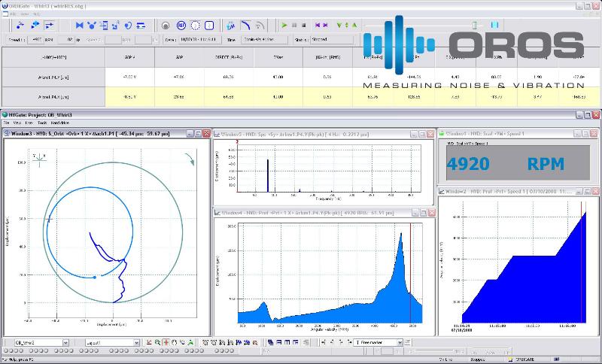Click the grey Pause button in ORBIGate toolbar
Screen dimensions: 602x364
294,26
